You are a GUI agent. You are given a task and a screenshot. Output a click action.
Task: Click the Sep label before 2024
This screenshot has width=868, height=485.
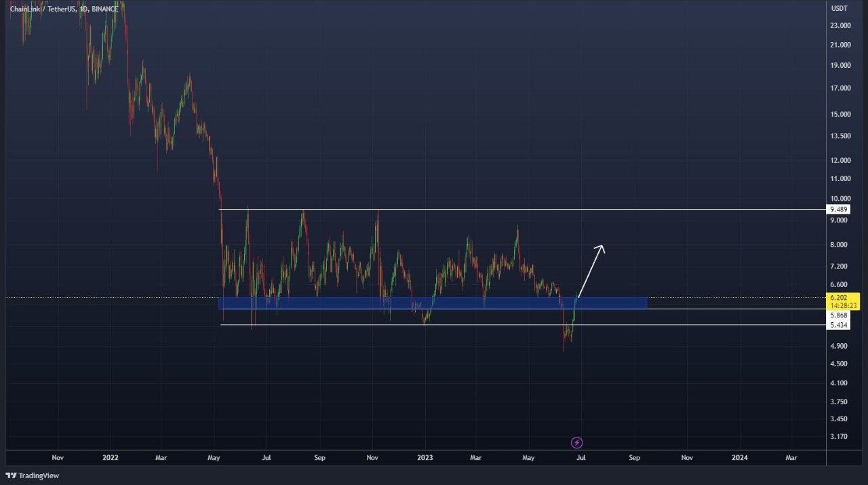(x=635, y=458)
